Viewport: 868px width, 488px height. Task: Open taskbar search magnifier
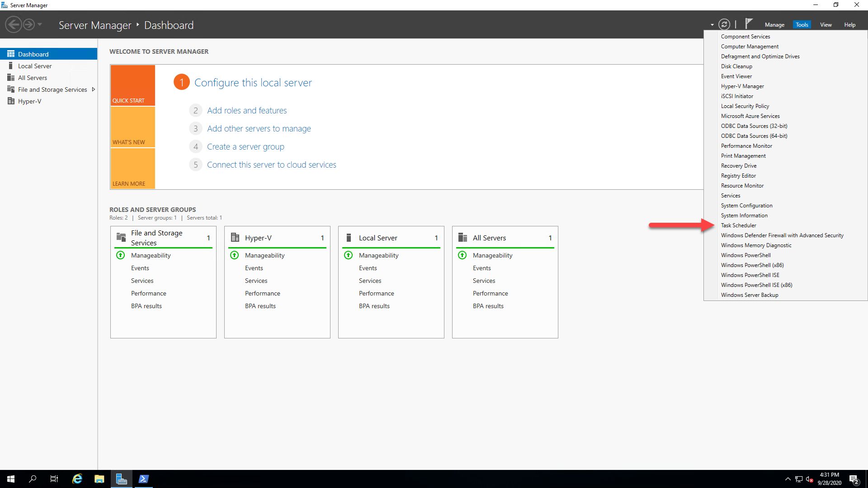tap(33, 479)
